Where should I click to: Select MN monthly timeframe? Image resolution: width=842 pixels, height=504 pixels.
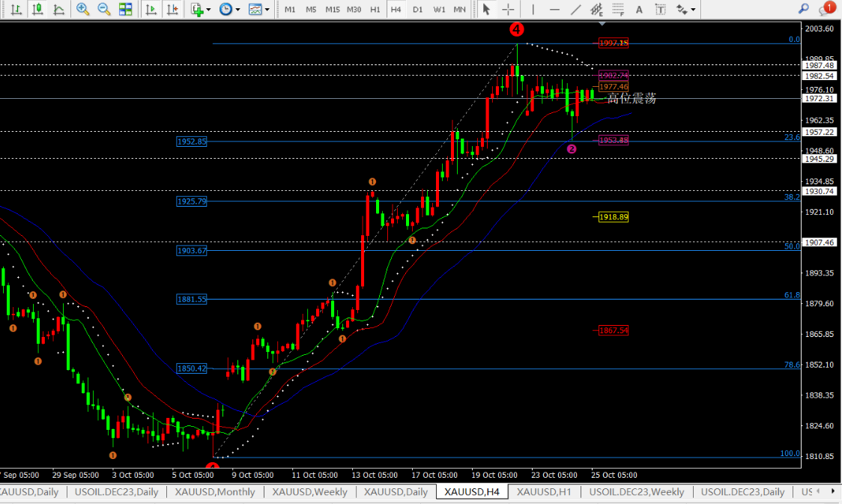pos(460,10)
